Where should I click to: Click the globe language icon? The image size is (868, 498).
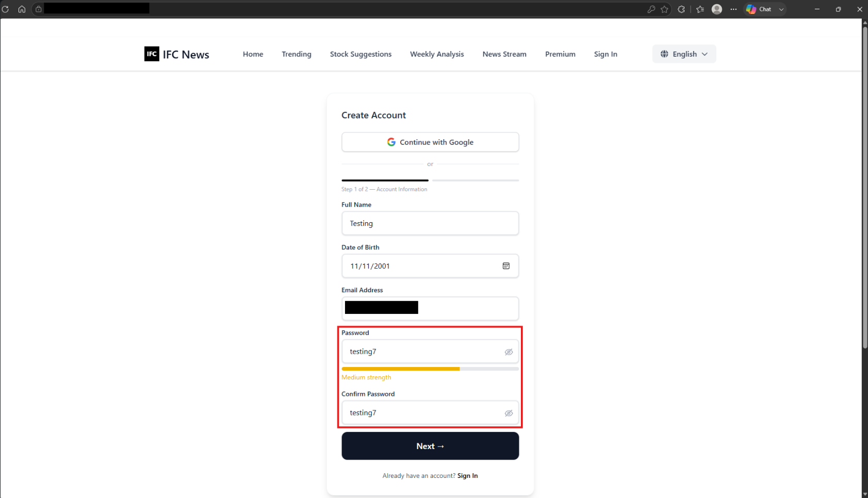pos(664,54)
